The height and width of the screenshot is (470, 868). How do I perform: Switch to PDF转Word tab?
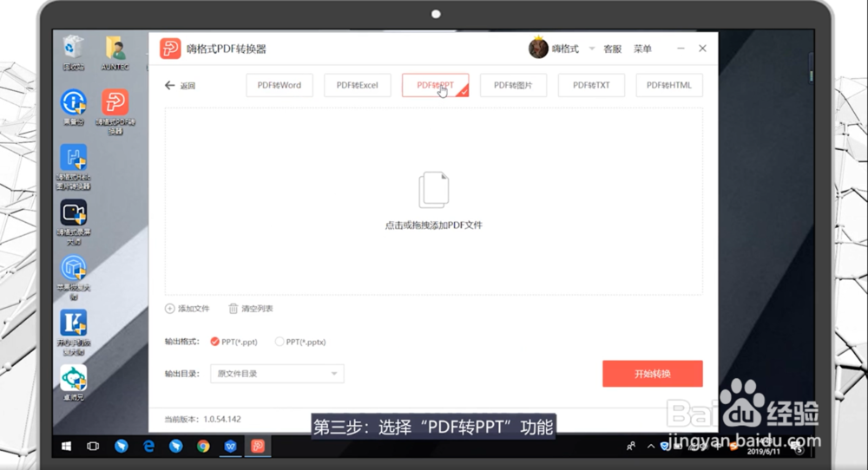pyautogui.click(x=279, y=85)
